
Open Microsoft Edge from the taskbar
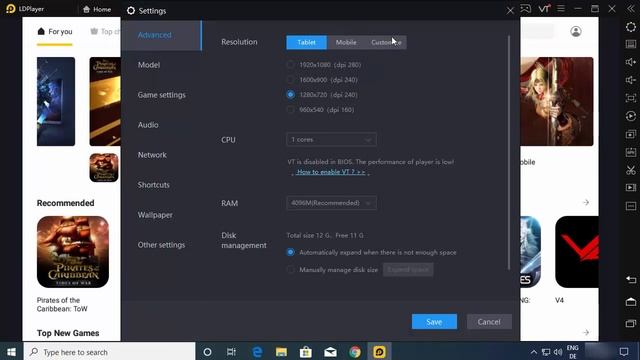point(257,352)
